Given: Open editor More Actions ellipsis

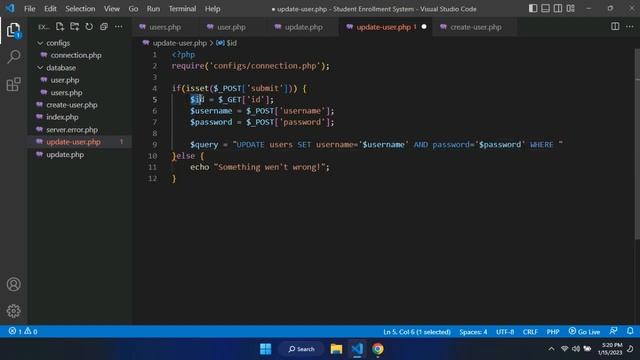Looking at the screenshot, I should click(629, 27).
